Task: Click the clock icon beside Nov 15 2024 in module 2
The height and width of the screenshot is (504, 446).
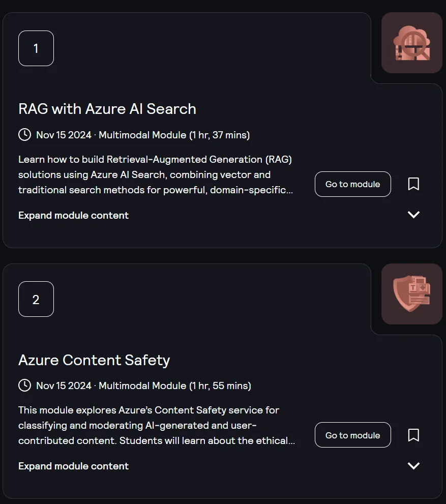Action: pyautogui.click(x=25, y=386)
